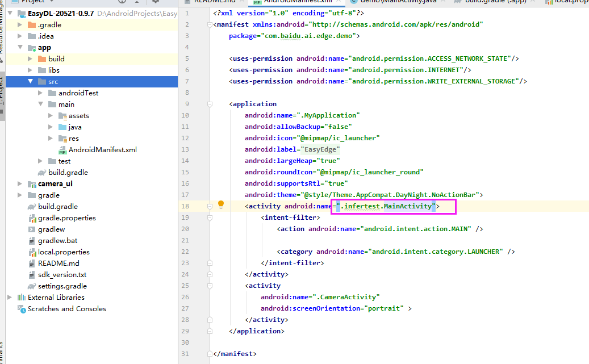Click the package value "com.baidu.ai.edge.demo"
589x364 pixels.
(x=308, y=36)
